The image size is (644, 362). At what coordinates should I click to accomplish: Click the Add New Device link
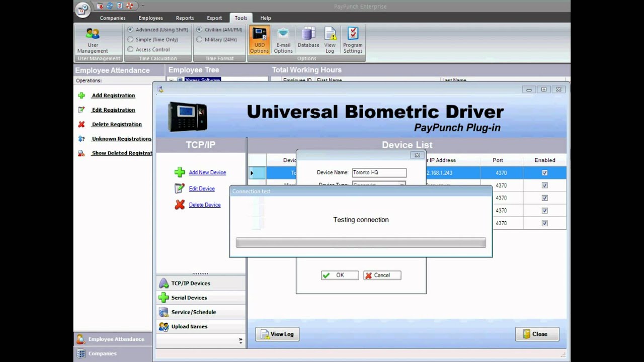coord(207,172)
